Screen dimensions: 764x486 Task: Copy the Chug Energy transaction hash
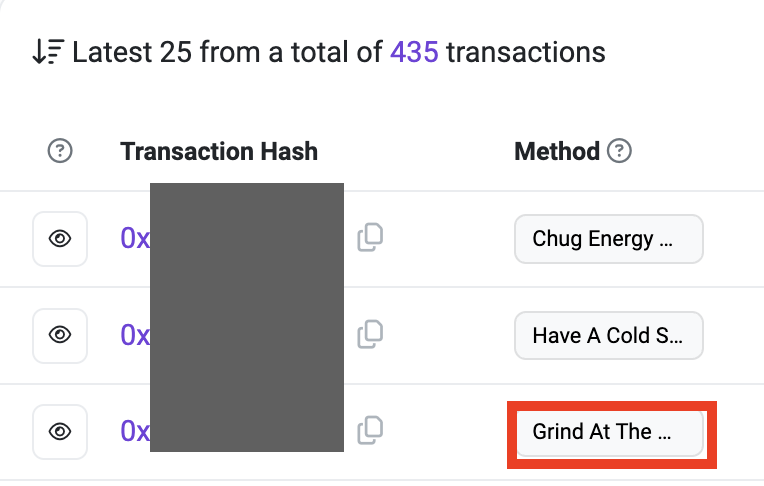(370, 237)
